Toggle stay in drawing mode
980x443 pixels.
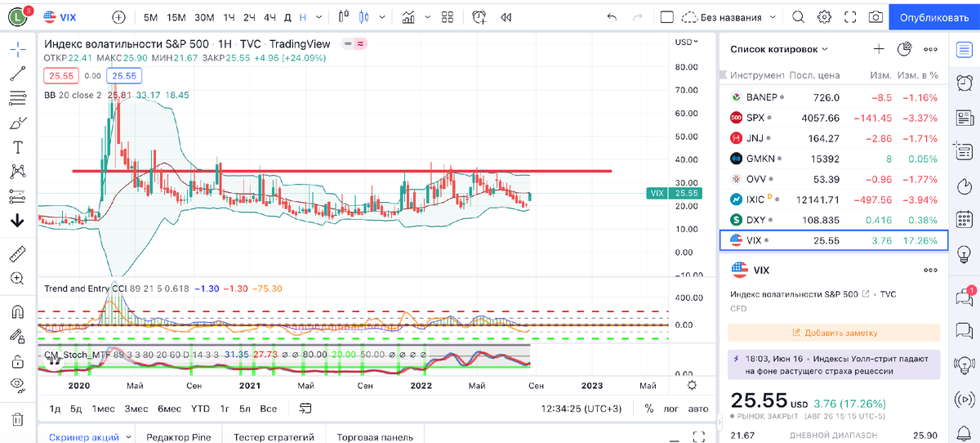click(x=17, y=336)
